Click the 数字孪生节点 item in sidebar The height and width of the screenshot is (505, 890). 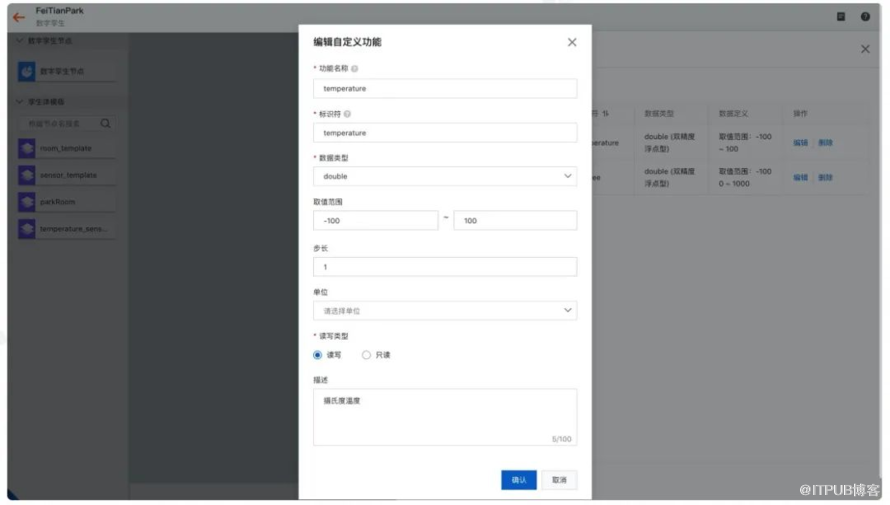[x=66, y=71]
